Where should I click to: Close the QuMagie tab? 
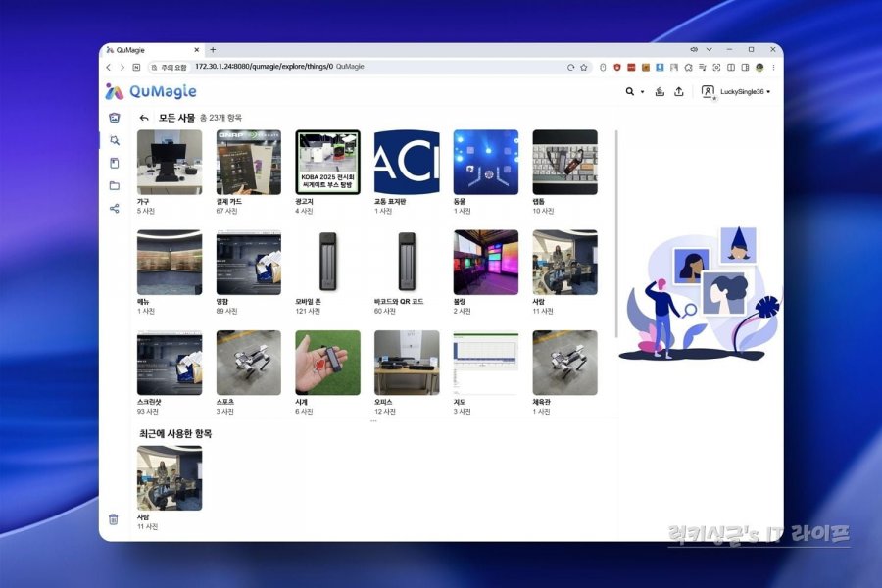[x=196, y=50]
